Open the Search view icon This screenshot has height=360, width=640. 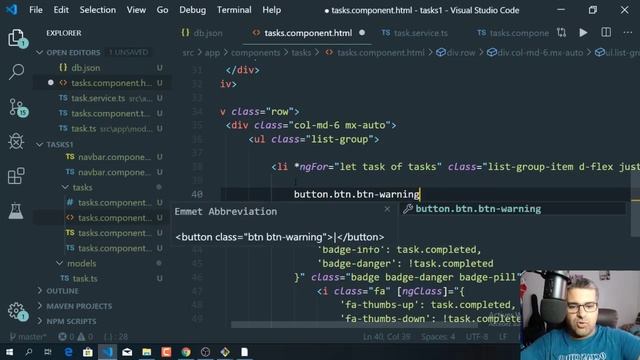[x=16, y=72]
